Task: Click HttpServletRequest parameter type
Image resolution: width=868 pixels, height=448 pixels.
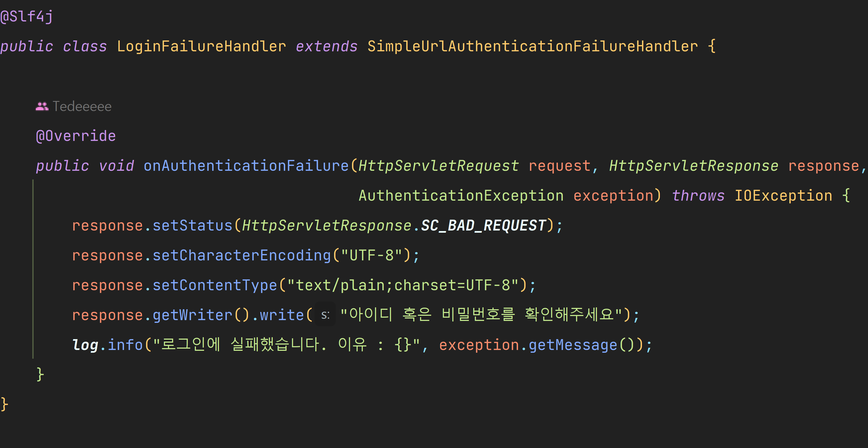Action: coord(439,166)
